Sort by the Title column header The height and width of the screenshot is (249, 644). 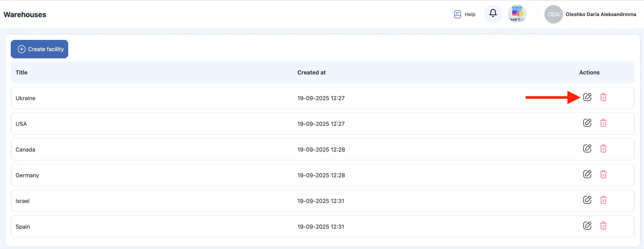[x=21, y=72]
